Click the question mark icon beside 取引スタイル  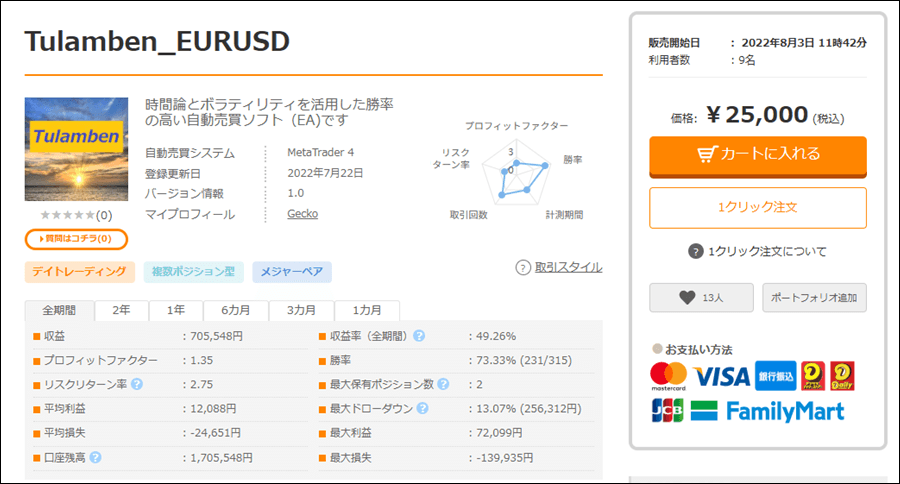point(523,268)
